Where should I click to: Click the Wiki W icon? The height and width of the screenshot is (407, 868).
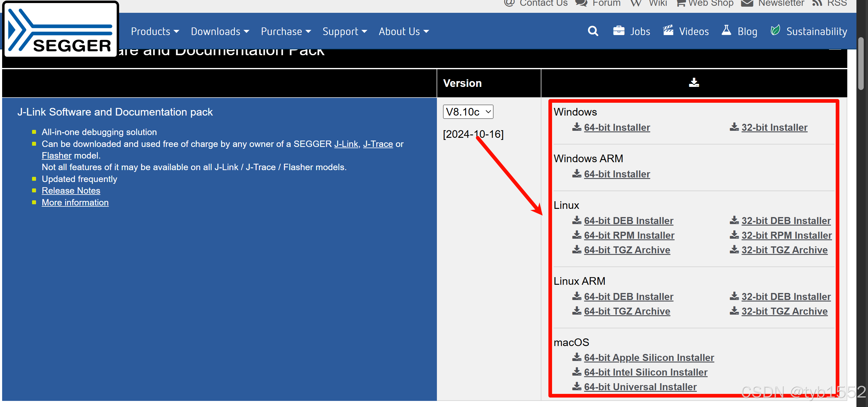click(x=636, y=3)
